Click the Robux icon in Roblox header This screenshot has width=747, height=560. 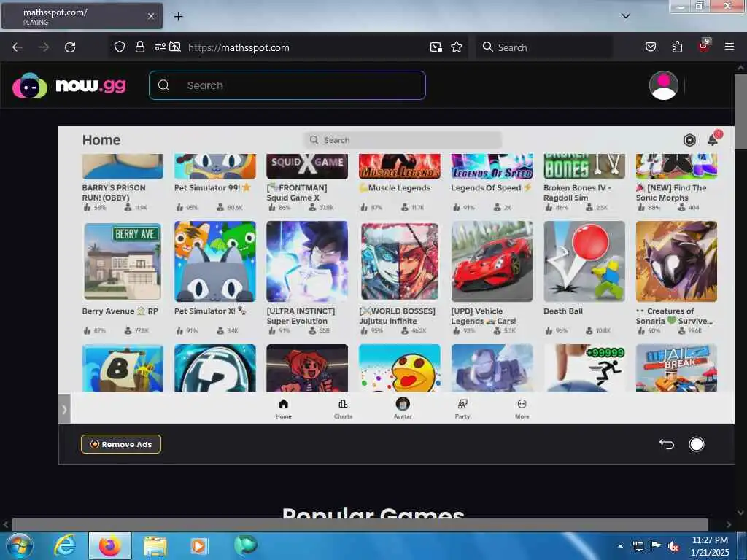click(x=689, y=140)
